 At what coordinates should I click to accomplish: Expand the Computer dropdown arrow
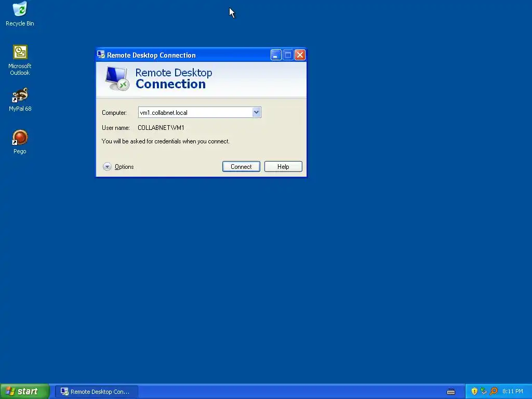point(256,112)
